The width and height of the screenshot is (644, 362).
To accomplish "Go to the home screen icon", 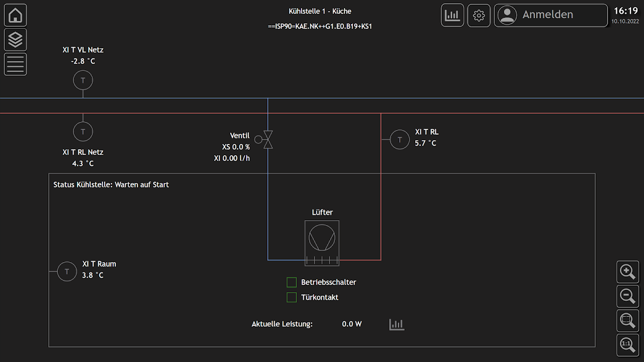I will coord(16,15).
